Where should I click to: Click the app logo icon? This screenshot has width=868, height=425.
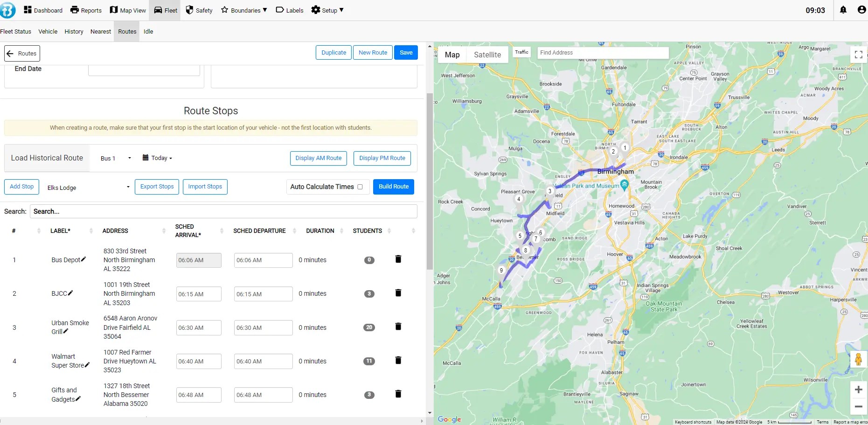[8, 10]
